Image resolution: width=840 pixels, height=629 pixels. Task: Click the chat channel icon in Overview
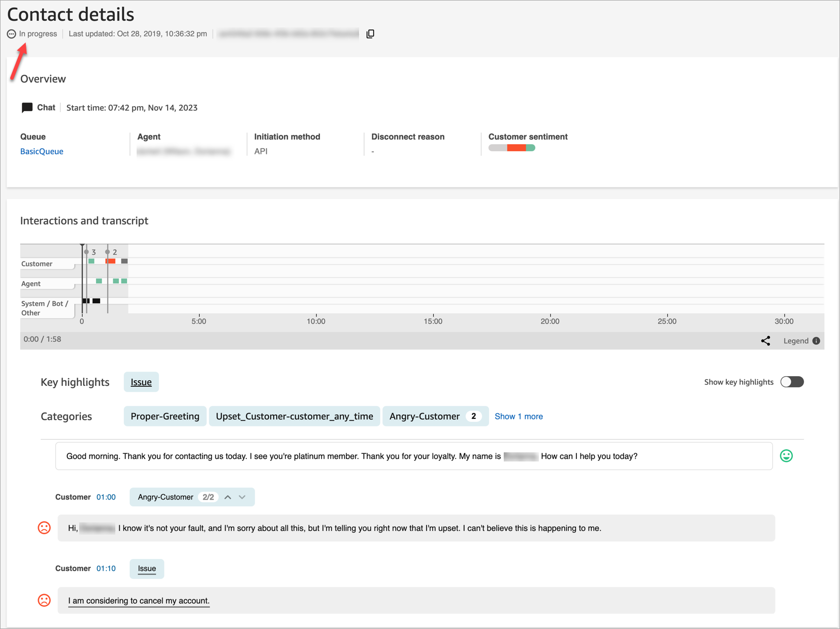pos(26,107)
